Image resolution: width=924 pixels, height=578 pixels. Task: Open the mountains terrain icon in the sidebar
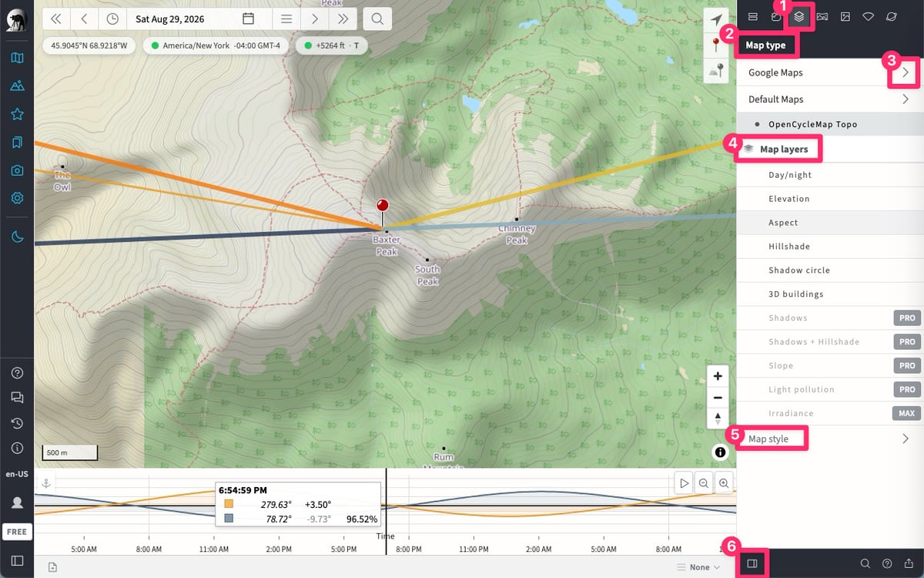coord(17,86)
